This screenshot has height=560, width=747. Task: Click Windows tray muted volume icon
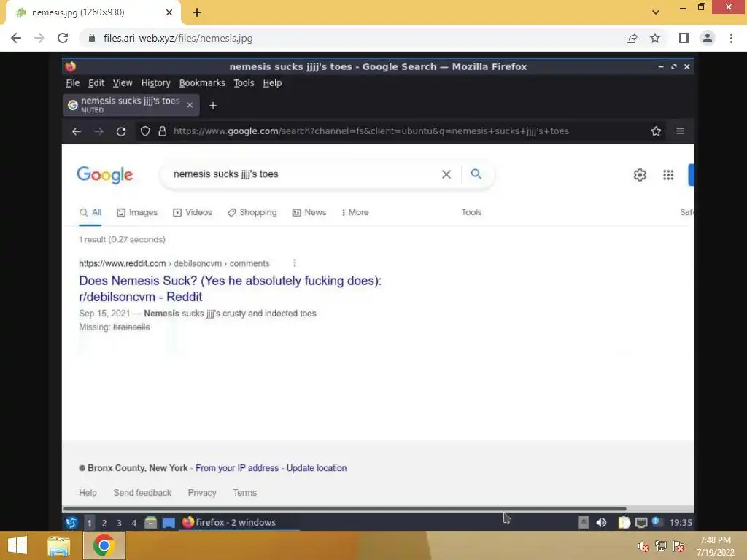(643, 546)
